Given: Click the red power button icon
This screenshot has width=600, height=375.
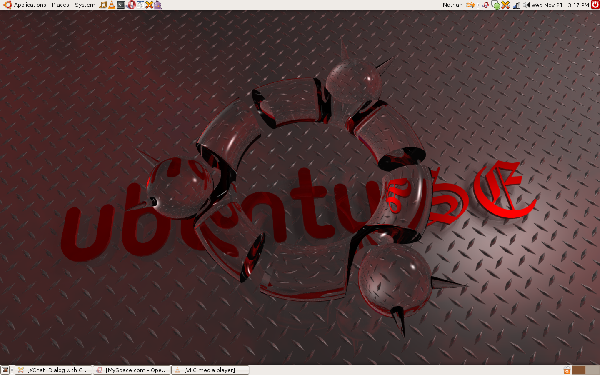Looking at the screenshot, I should click(x=595, y=5).
